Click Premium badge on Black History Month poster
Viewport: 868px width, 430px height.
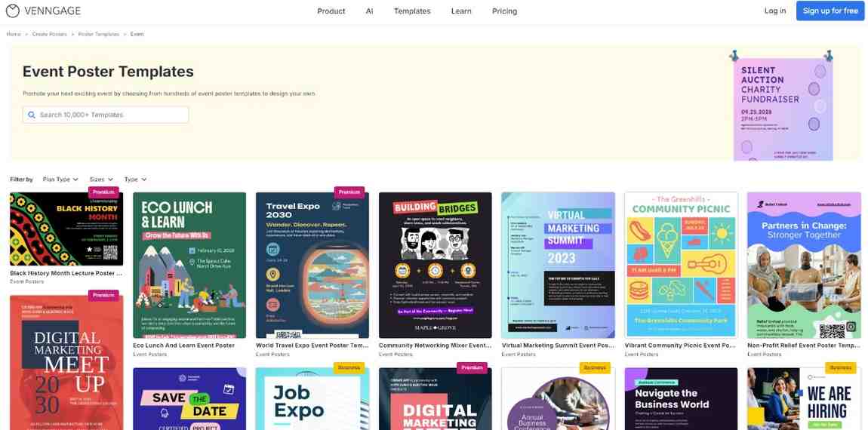(x=103, y=192)
